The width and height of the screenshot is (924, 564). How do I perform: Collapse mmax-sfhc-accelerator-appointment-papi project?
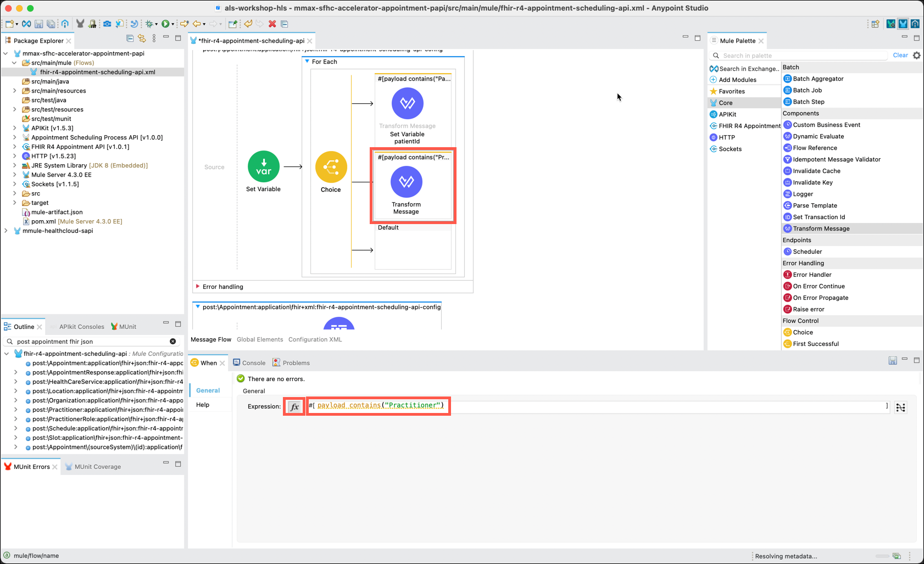[x=6, y=53]
